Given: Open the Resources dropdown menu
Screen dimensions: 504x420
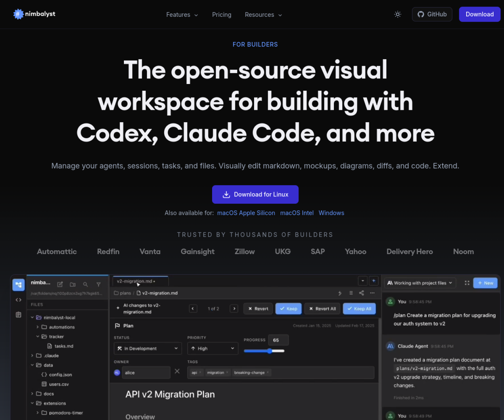Looking at the screenshot, I should 263,15.
